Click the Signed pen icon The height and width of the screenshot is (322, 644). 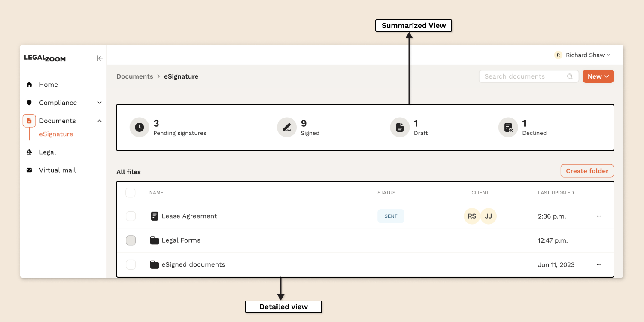pyautogui.click(x=286, y=128)
